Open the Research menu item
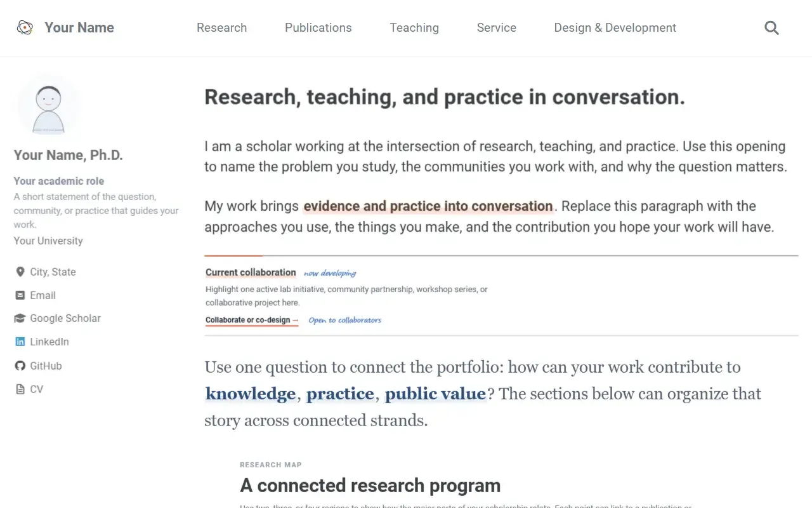The height and width of the screenshot is (508, 812). [221, 28]
